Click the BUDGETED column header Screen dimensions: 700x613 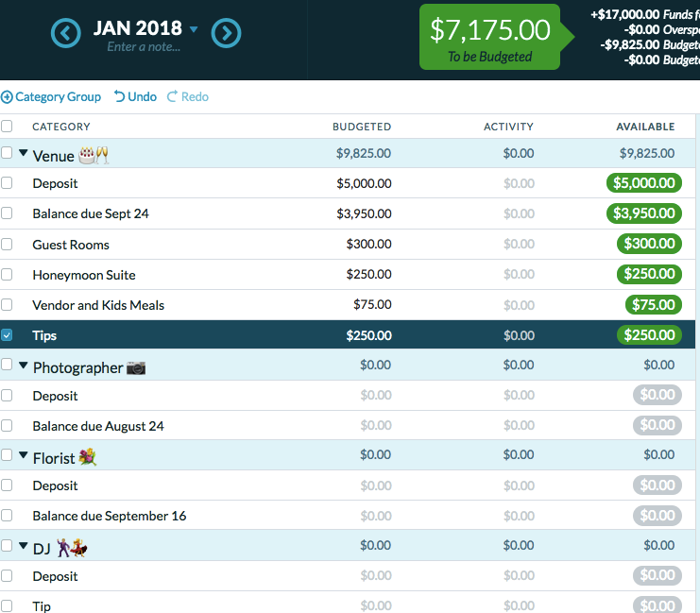click(x=362, y=127)
